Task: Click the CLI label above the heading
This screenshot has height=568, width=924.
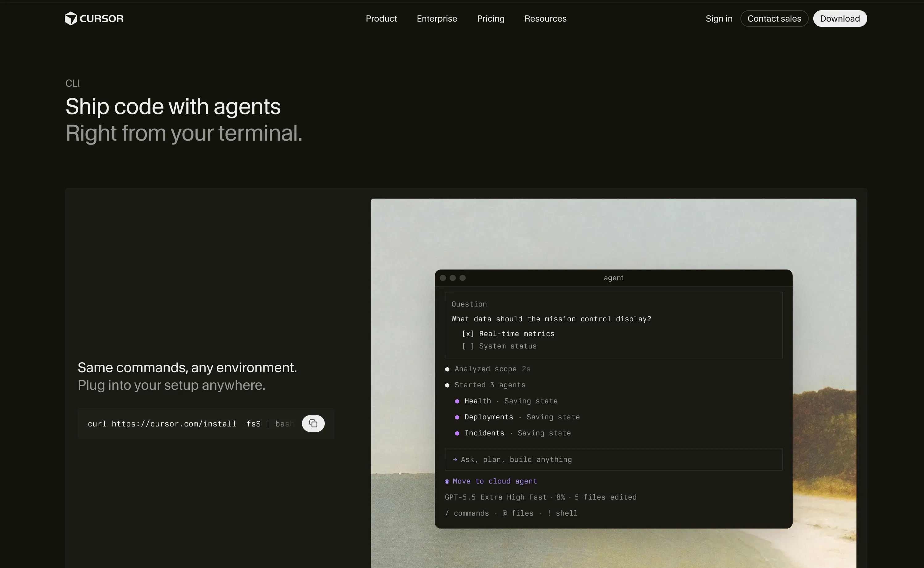Action: (72, 83)
